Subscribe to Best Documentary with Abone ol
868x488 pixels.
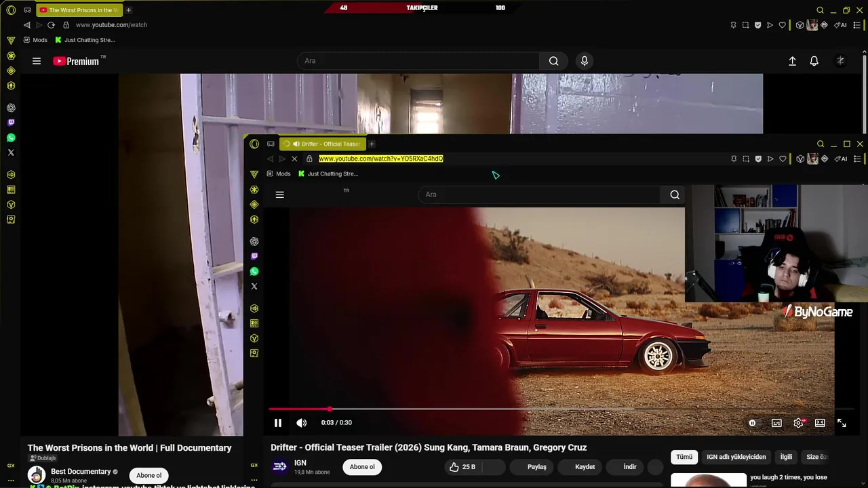pyautogui.click(x=149, y=475)
